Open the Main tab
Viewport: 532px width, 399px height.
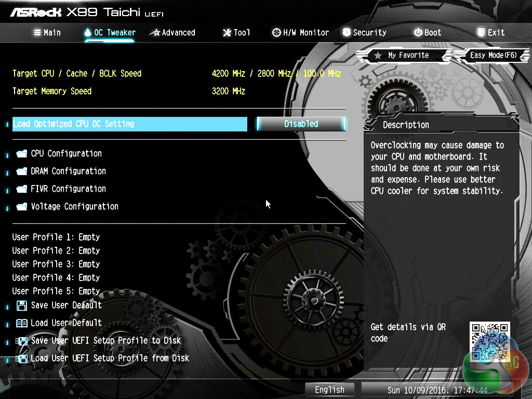tap(47, 33)
